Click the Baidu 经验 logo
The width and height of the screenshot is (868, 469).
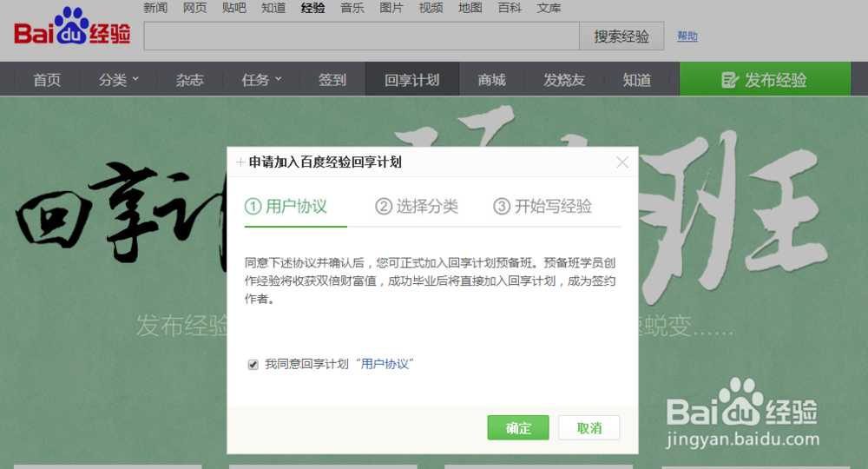(x=72, y=27)
